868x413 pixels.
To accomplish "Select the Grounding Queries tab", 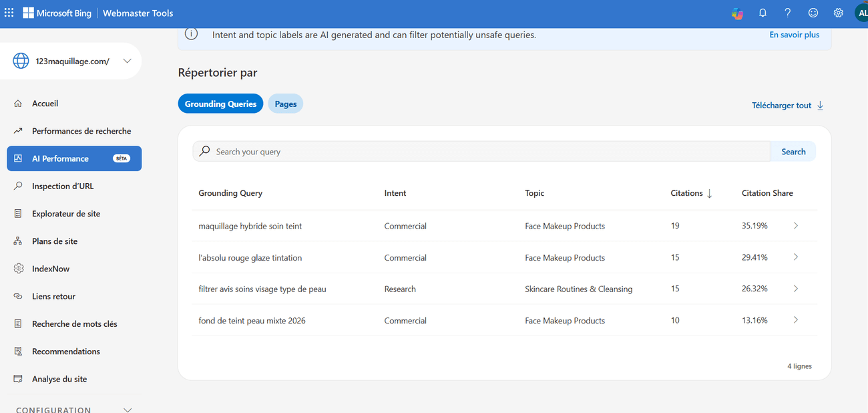I will tap(220, 104).
